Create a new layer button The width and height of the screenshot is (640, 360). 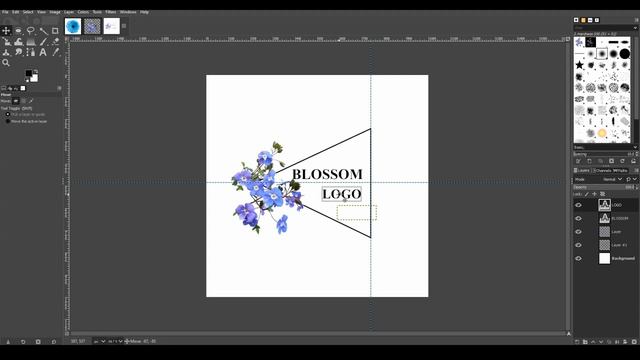[577, 342]
